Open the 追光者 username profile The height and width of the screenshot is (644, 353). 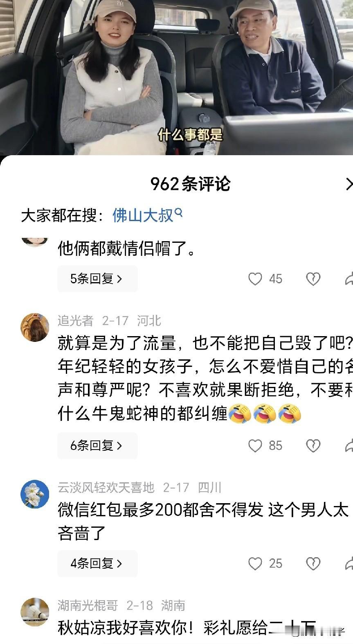75,321
